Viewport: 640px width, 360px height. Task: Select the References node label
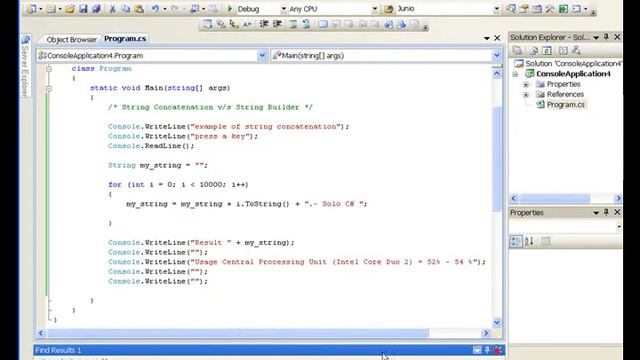tap(565, 94)
